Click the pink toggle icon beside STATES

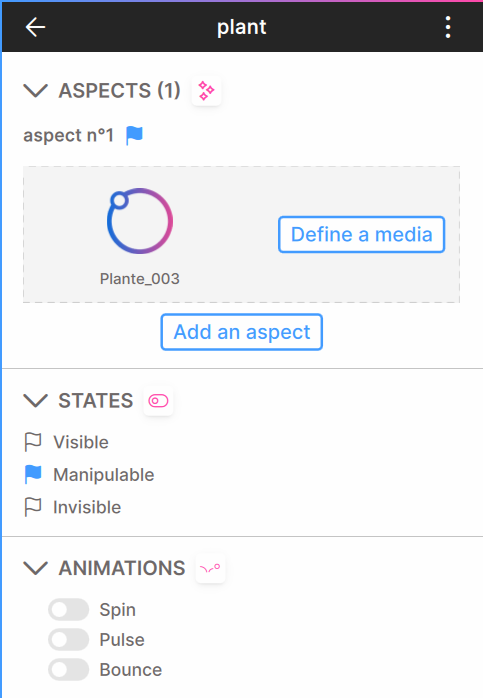coord(158,401)
